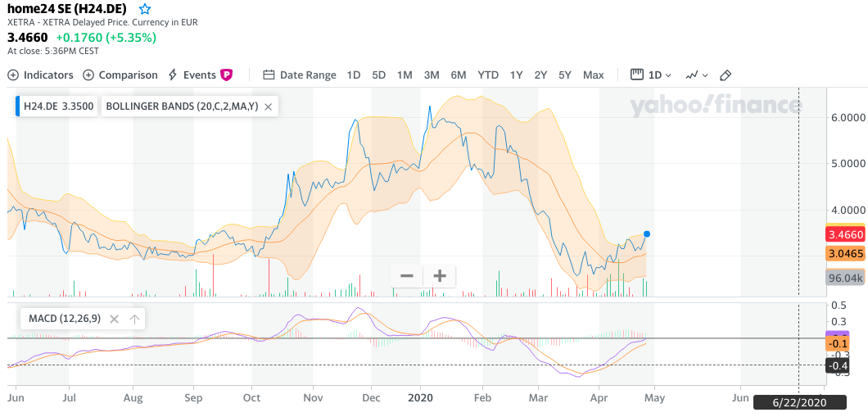
Task: Move the MACD panel up with arrow
Action: click(134, 319)
